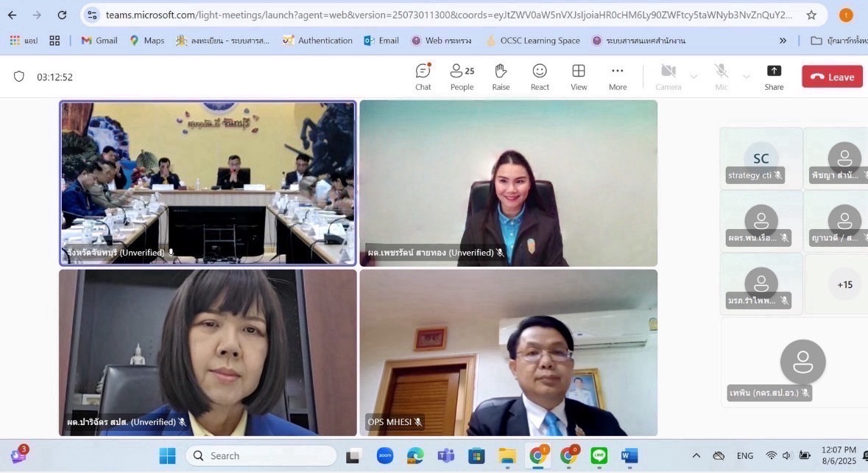Expand the Mic options dropdown arrow
868x473 pixels.
coord(747,77)
